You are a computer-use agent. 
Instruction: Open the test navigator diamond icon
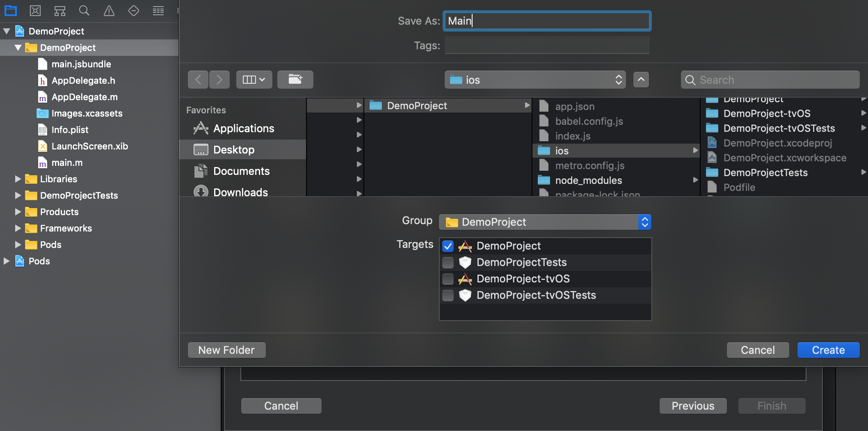134,11
